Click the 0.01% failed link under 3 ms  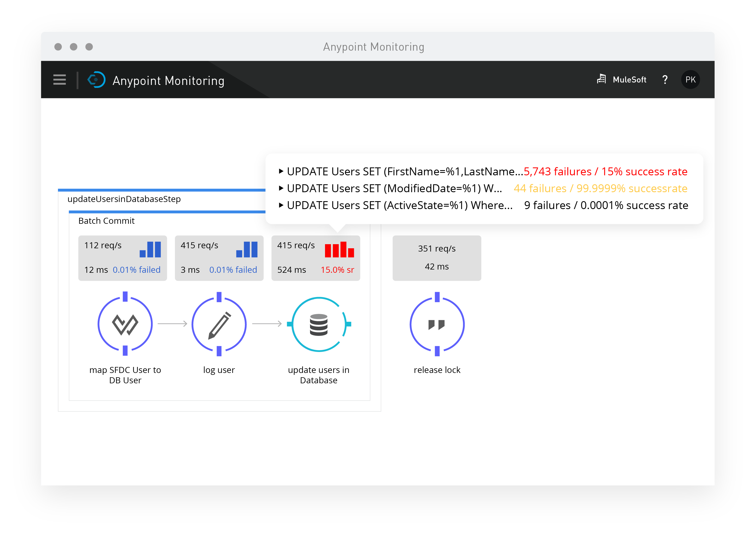pos(233,270)
